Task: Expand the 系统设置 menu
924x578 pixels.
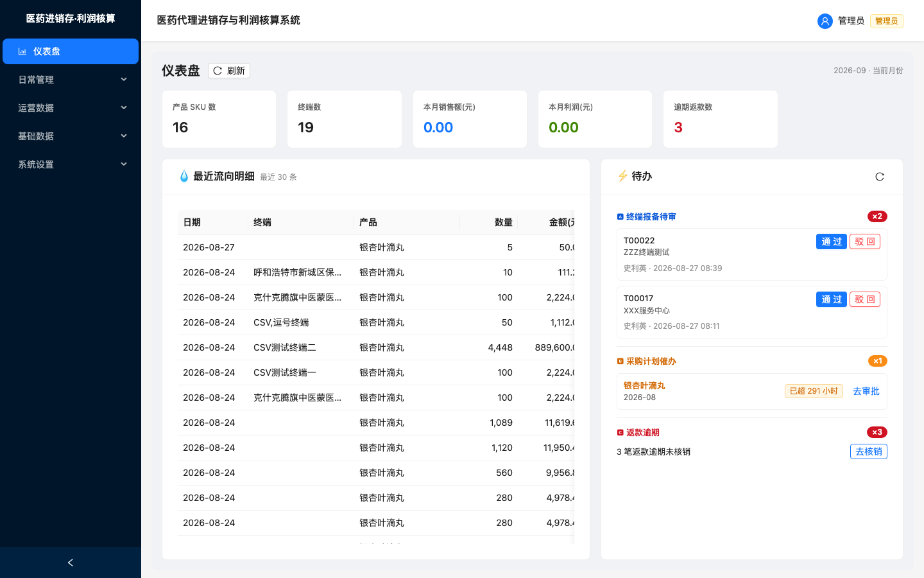Action: click(71, 164)
